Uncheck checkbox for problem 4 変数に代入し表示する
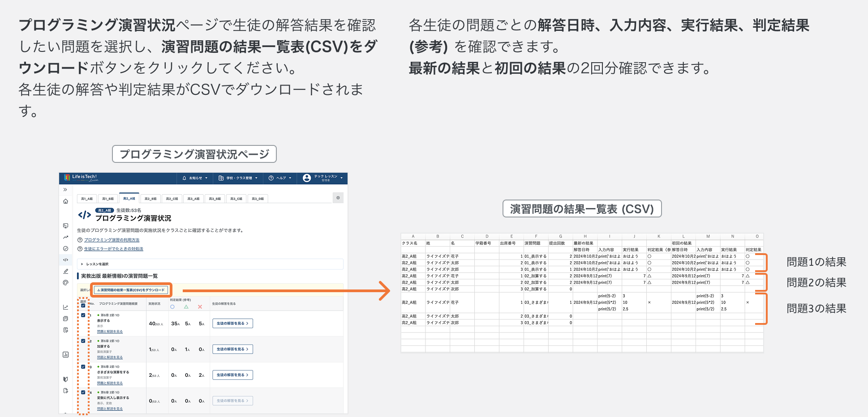This screenshot has height=417, width=868. [83, 392]
